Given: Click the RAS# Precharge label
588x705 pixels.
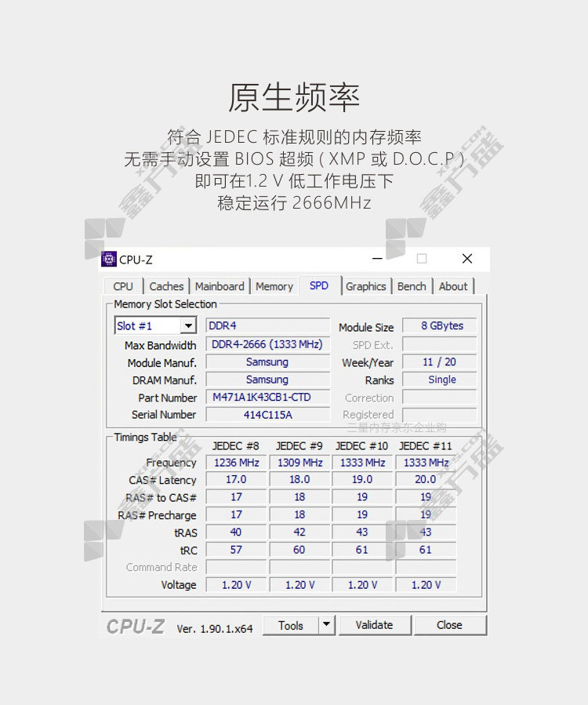Looking at the screenshot, I should pos(157,515).
